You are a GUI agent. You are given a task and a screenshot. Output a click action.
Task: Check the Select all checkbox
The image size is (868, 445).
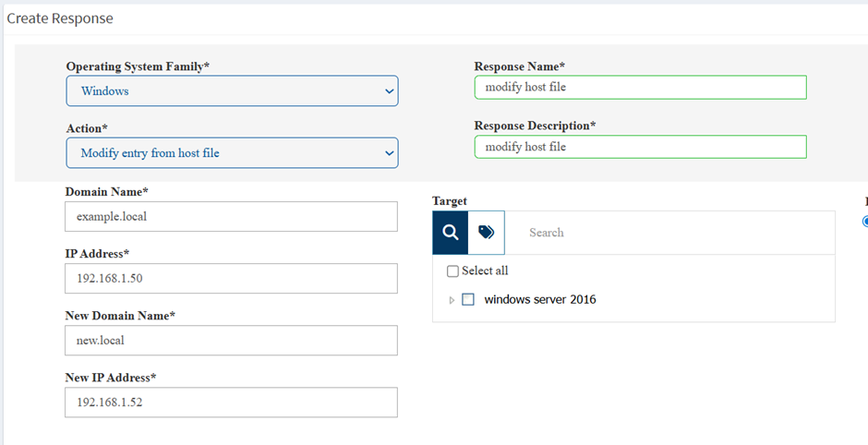[452, 271]
